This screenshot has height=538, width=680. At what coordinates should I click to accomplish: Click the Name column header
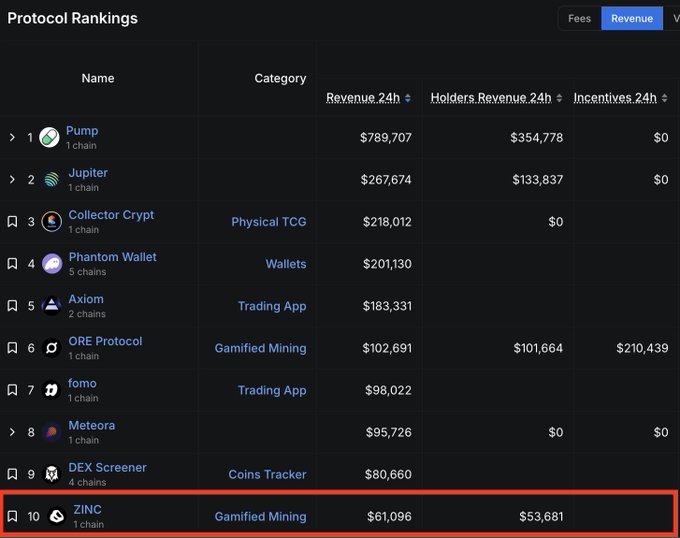pos(98,78)
